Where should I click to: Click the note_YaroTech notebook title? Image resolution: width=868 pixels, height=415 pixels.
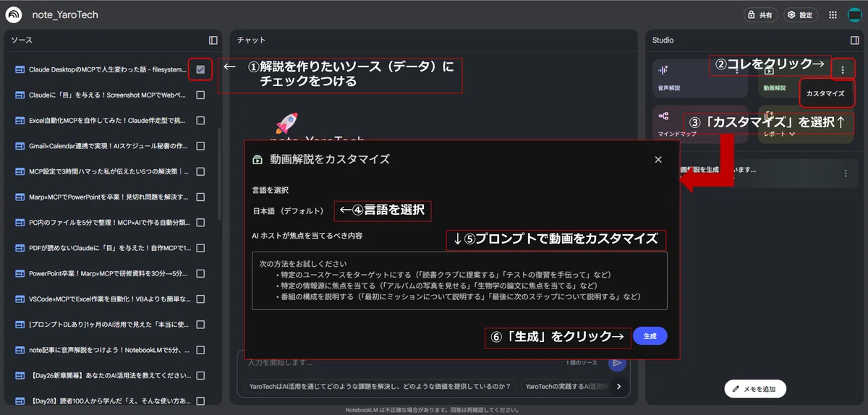pyautogui.click(x=65, y=14)
